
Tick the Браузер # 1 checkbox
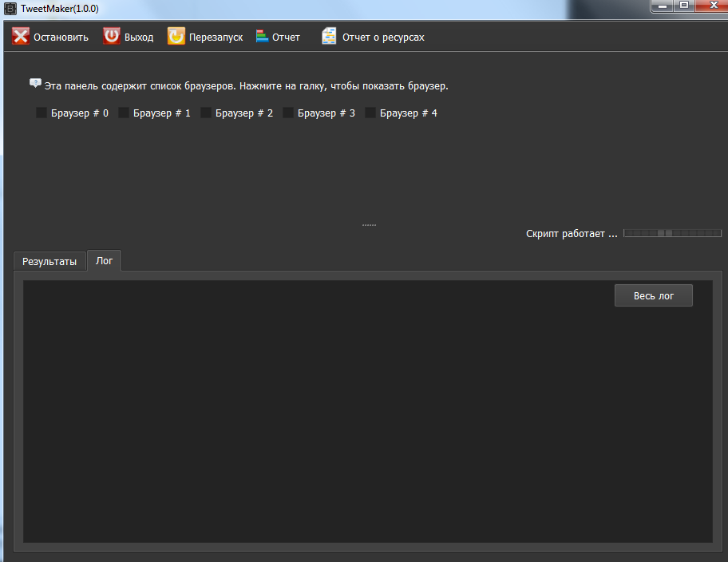coord(124,113)
